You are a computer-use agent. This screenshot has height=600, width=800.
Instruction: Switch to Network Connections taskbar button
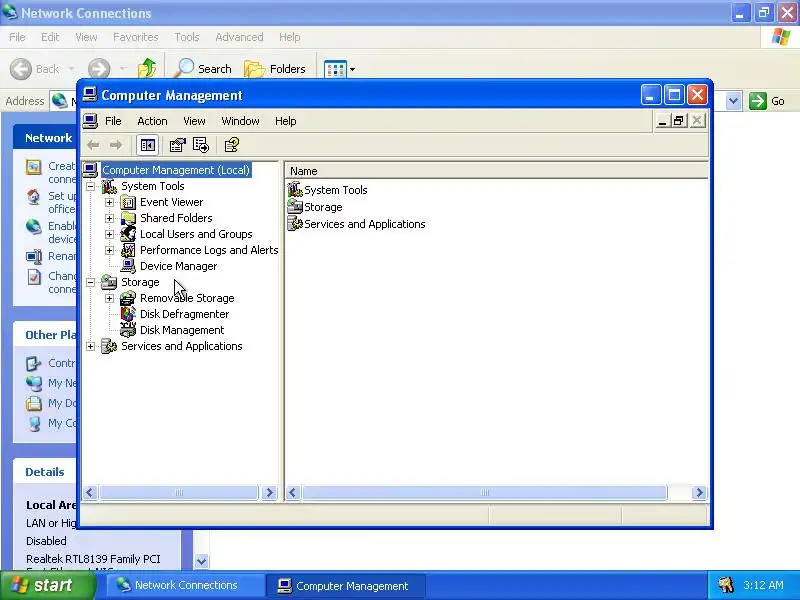coord(185,586)
